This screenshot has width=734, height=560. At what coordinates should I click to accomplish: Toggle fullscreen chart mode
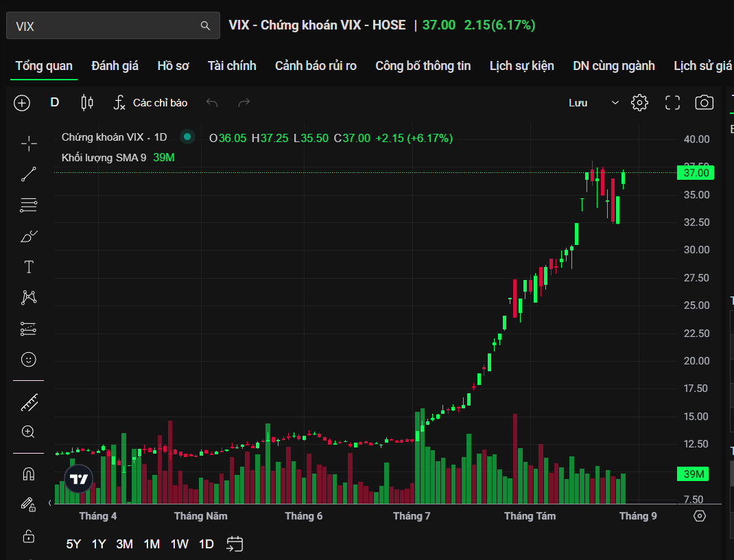673,102
